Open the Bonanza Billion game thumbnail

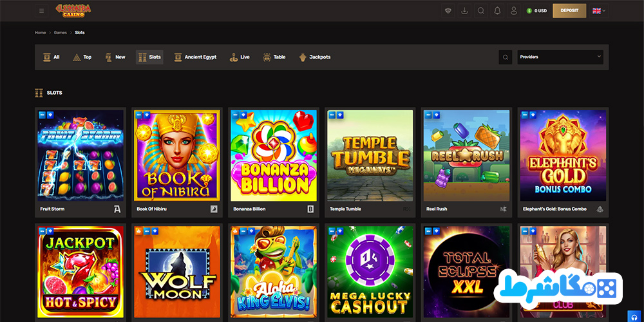pos(274,155)
